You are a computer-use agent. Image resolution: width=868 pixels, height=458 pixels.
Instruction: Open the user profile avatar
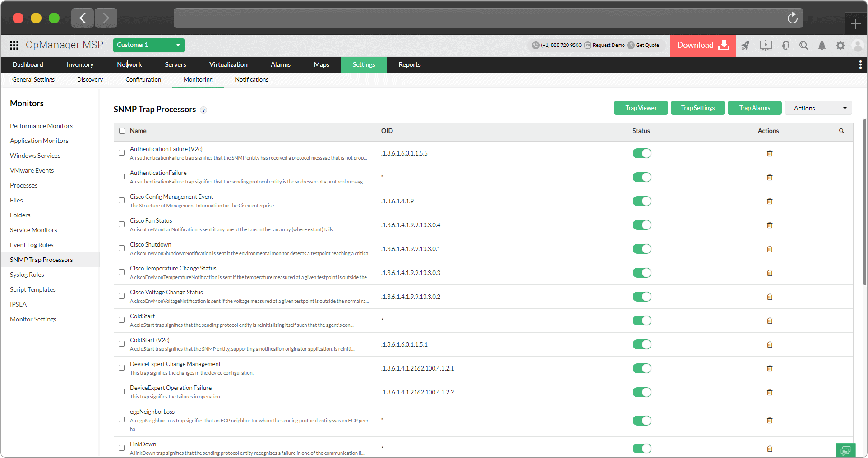(858, 46)
